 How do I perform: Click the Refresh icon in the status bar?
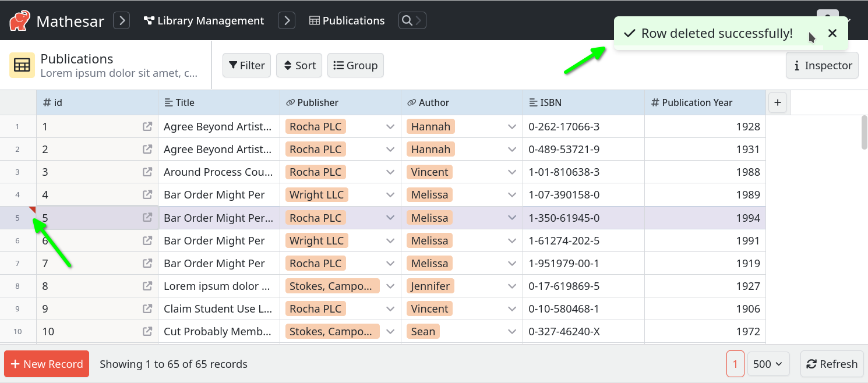pyautogui.click(x=812, y=364)
